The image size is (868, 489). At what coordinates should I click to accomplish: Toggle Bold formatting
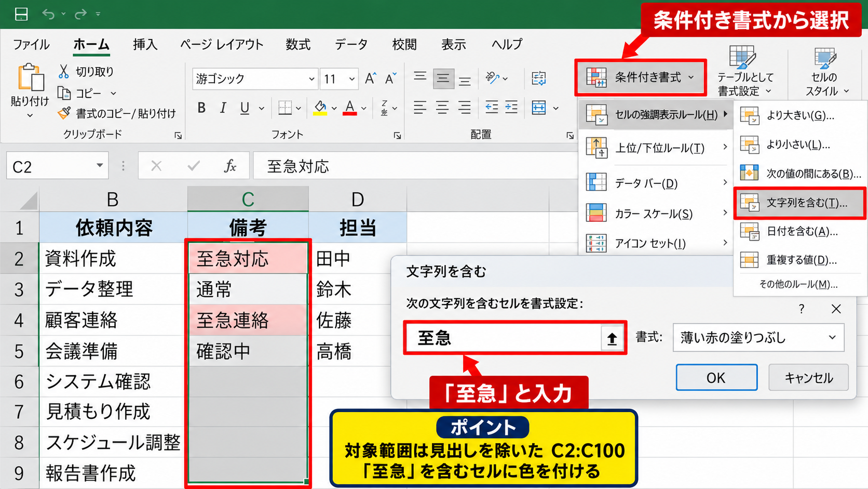(201, 108)
